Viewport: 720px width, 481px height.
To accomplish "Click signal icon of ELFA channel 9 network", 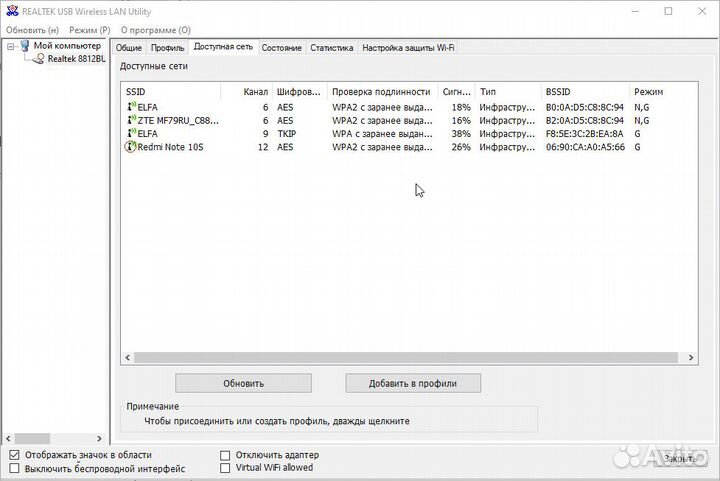I will tap(131, 133).
